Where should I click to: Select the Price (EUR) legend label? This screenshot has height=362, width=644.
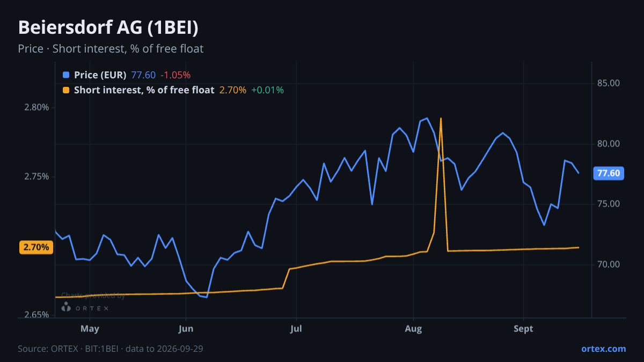100,75
